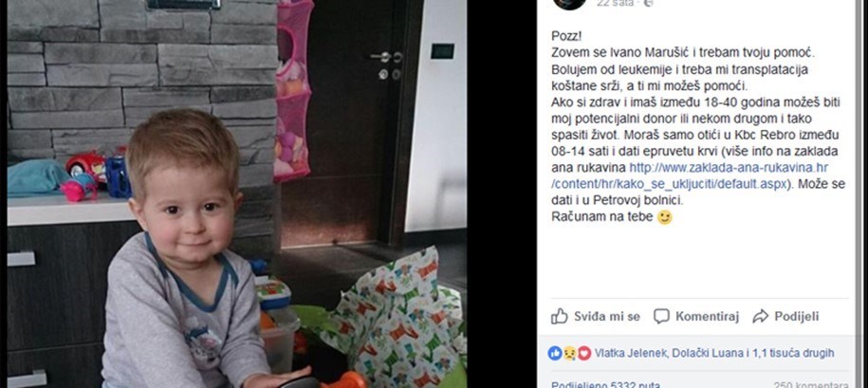Click the Komentiraj button

point(696,317)
